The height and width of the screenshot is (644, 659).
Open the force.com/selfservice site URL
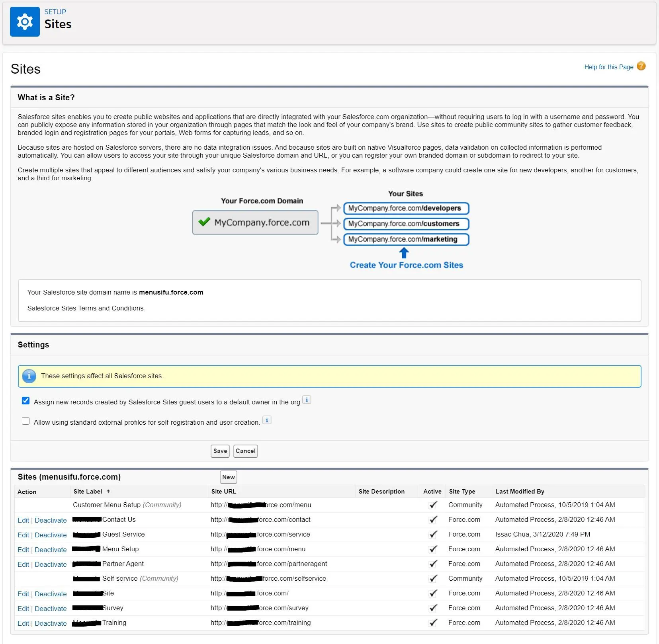coord(268,578)
